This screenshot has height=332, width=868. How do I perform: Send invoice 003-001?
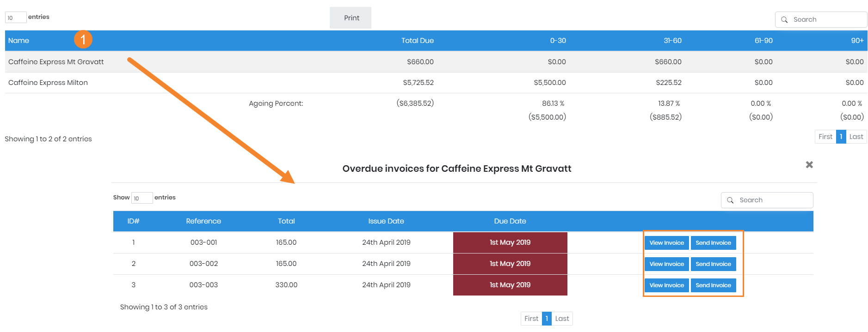click(713, 243)
